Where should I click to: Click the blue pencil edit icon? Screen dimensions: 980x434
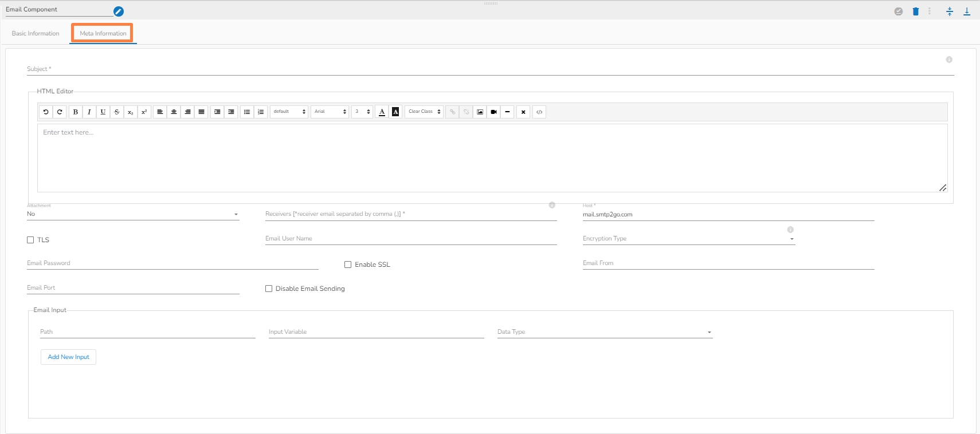pos(119,11)
